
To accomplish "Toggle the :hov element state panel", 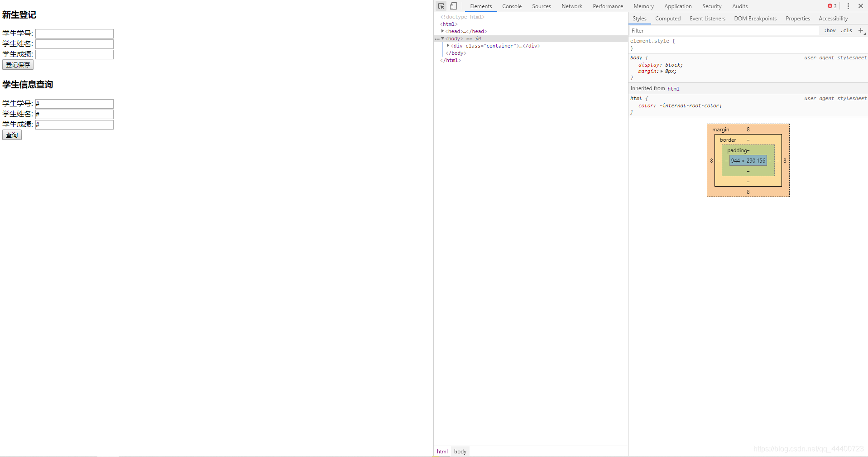I will click(x=830, y=30).
